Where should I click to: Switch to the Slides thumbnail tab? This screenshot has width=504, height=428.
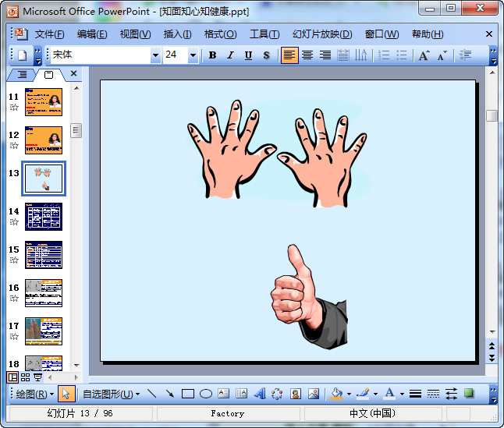pos(49,75)
